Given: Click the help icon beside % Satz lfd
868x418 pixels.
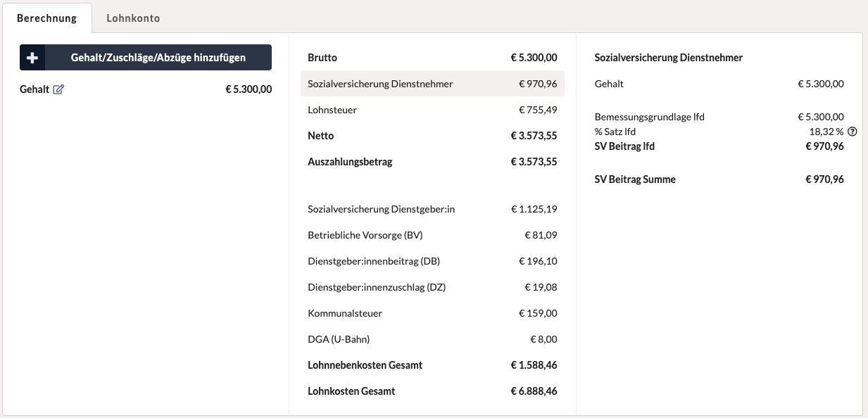Looking at the screenshot, I should coord(852,132).
